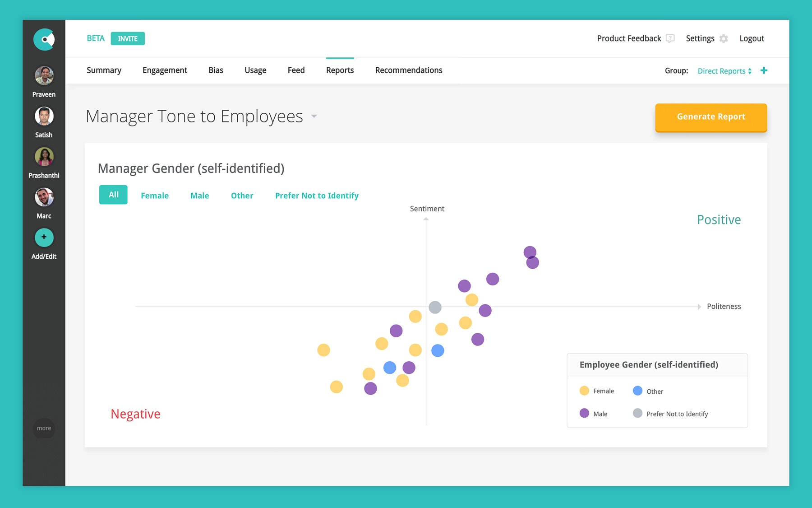812x508 pixels.
Task: Select Praveen's avatar in sidebar
Action: click(44, 75)
